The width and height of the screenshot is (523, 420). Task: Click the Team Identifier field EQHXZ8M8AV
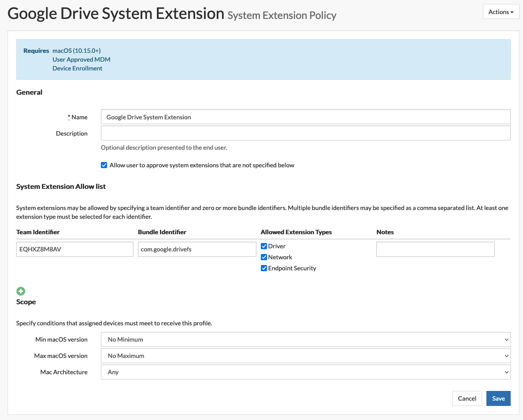click(75, 249)
